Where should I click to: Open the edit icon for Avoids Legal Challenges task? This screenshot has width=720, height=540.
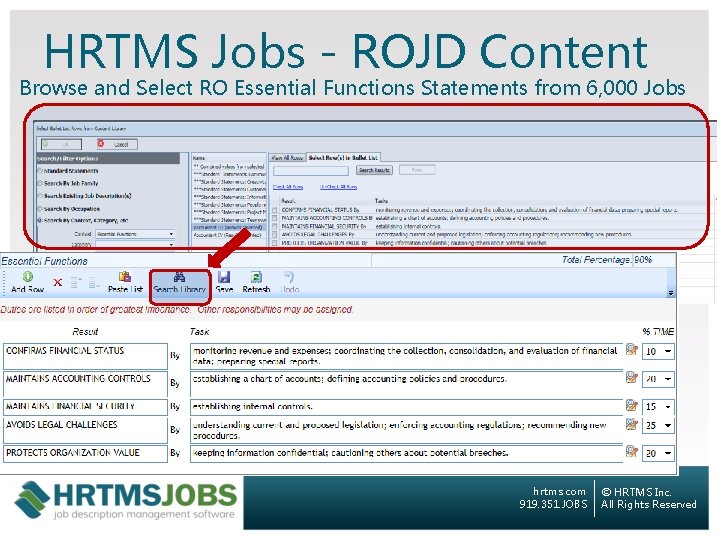pos(632,424)
